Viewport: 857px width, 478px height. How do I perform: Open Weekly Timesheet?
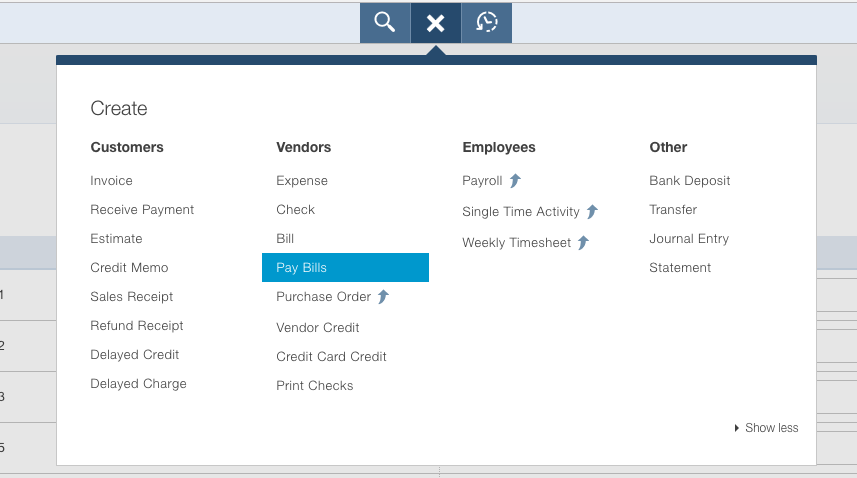pyautogui.click(x=516, y=243)
